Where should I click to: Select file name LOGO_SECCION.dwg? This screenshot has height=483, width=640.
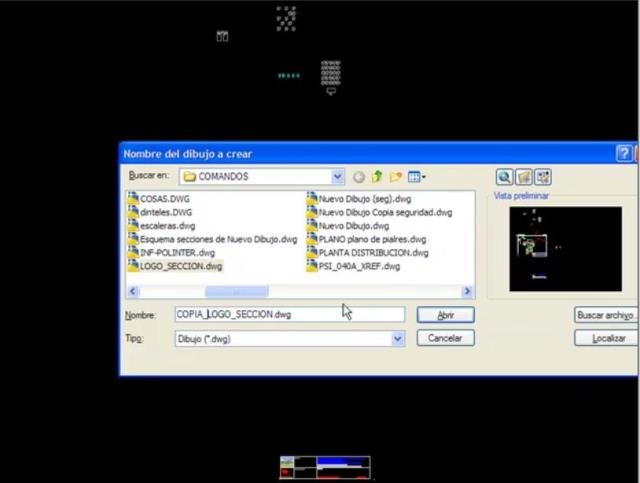click(181, 266)
